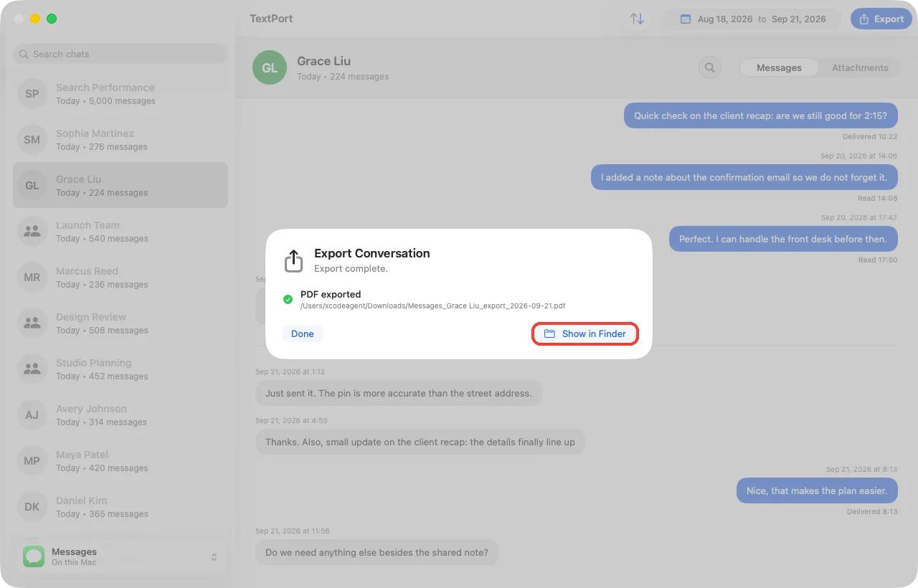Screen dimensions: 918x588
Task: Switch to Messages tab
Action: [x=779, y=67]
